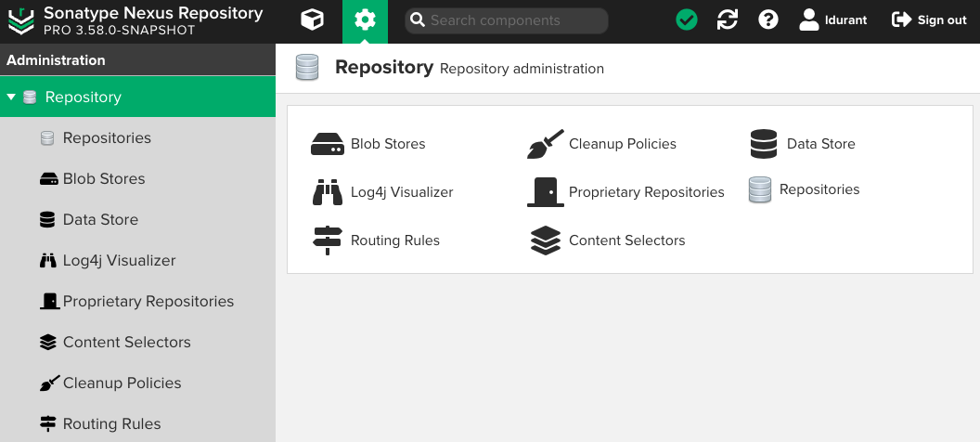This screenshot has height=442, width=980.
Task: Click the magnifier icon in search box
Action: tap(417, 20)
